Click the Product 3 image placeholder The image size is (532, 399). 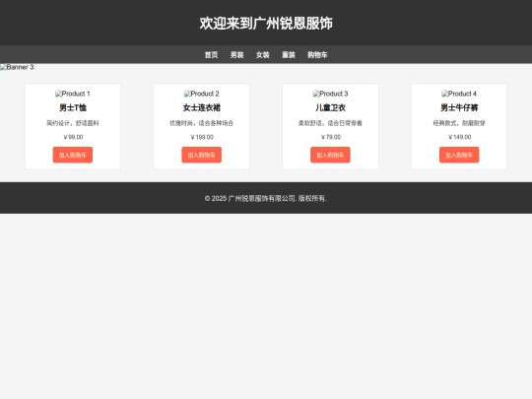(330, 94)
